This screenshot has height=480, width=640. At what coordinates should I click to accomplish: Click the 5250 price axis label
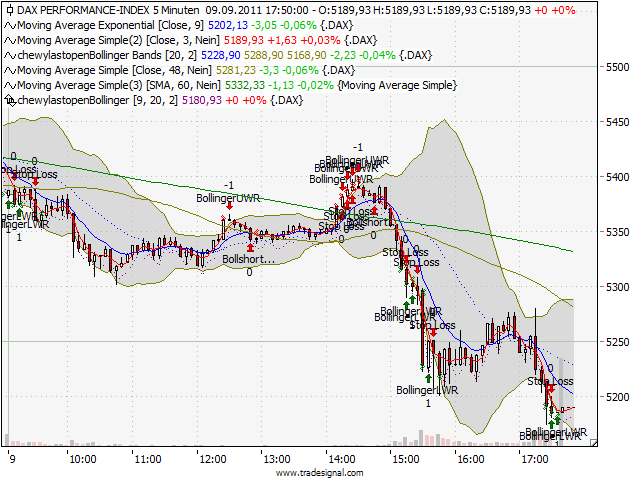(x=617, y=342)
